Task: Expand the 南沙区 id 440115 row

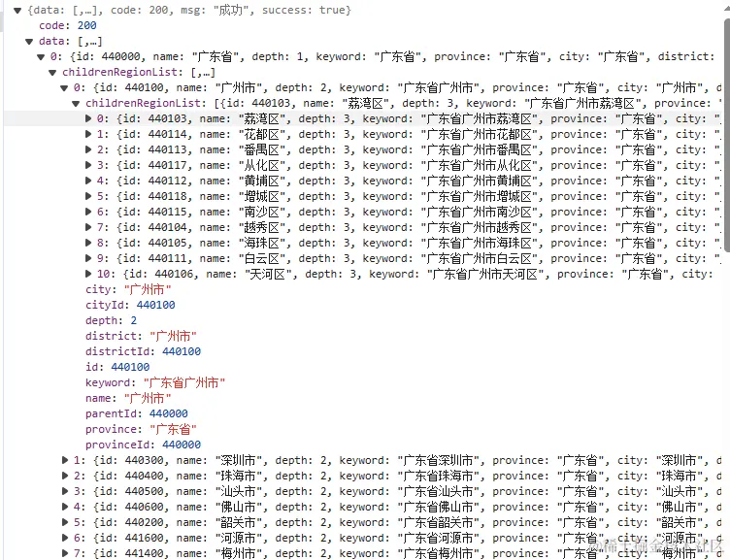Action: (x=88, y=212)
